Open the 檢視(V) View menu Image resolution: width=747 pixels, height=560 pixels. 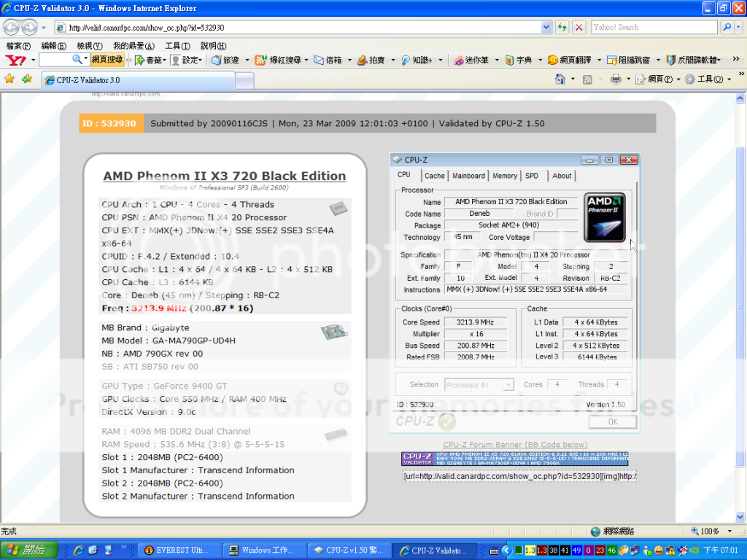[90, 46]
